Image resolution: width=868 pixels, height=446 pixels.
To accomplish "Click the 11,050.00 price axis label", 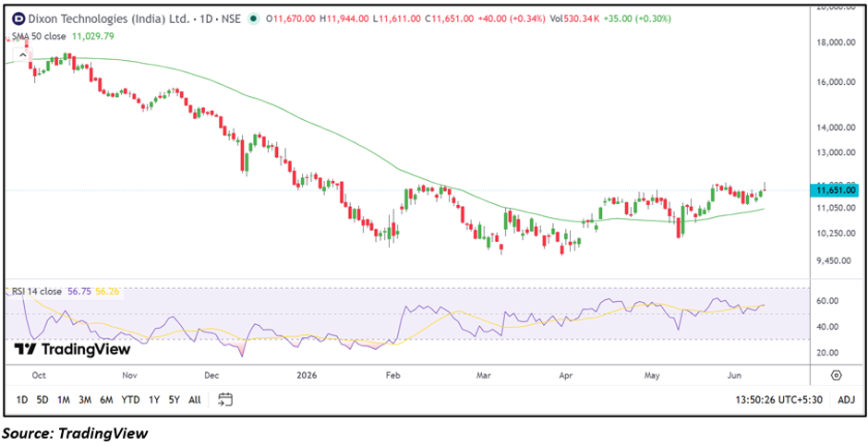I will tap(837, 208).
